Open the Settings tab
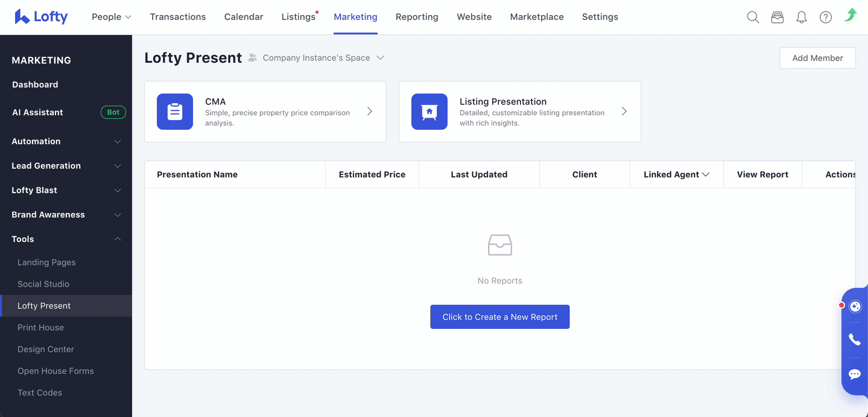 pos(600,17)
